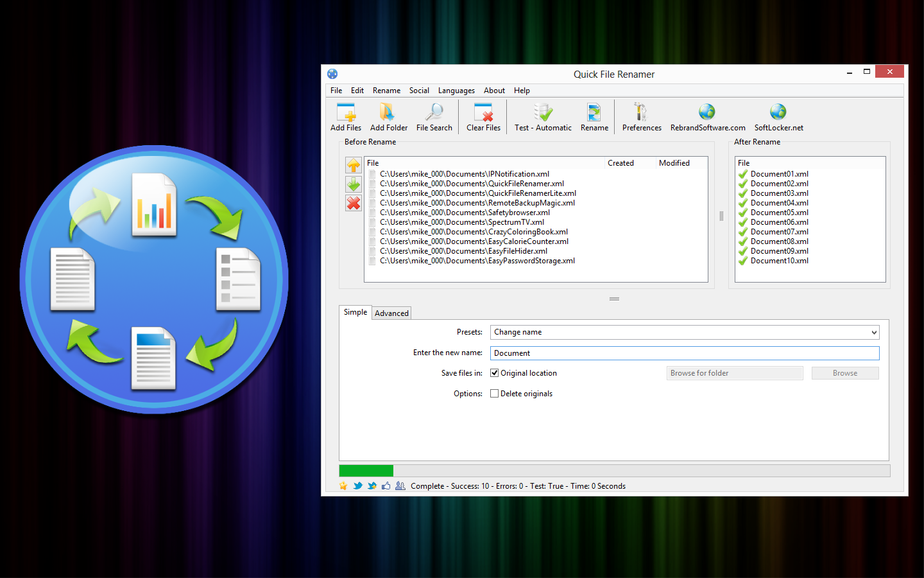Switch to the Advanced tab

point(391,313)
